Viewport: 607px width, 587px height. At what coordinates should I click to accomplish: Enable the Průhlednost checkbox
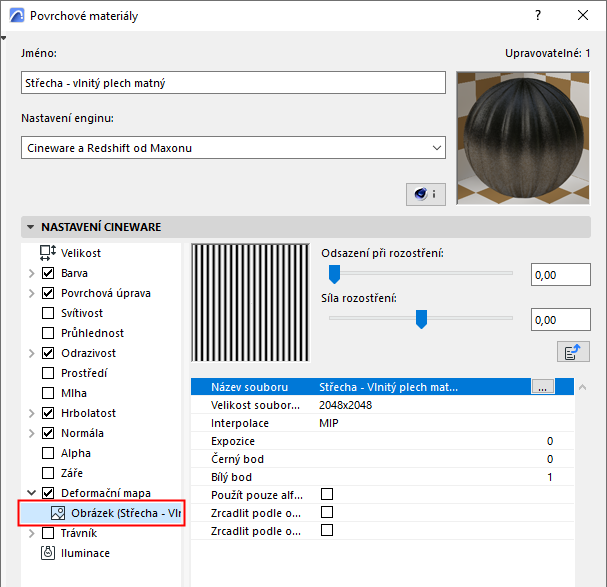pyautogui.click(x=48, y=333)
